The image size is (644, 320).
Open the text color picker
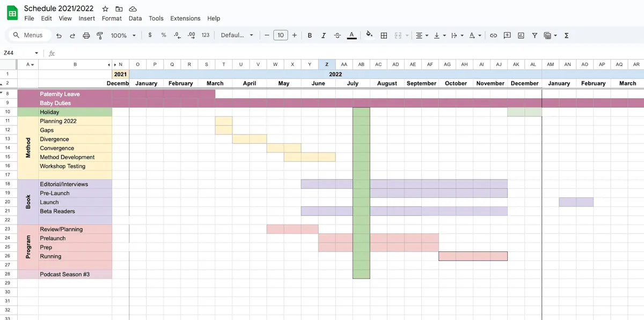(x=352, y=35)
